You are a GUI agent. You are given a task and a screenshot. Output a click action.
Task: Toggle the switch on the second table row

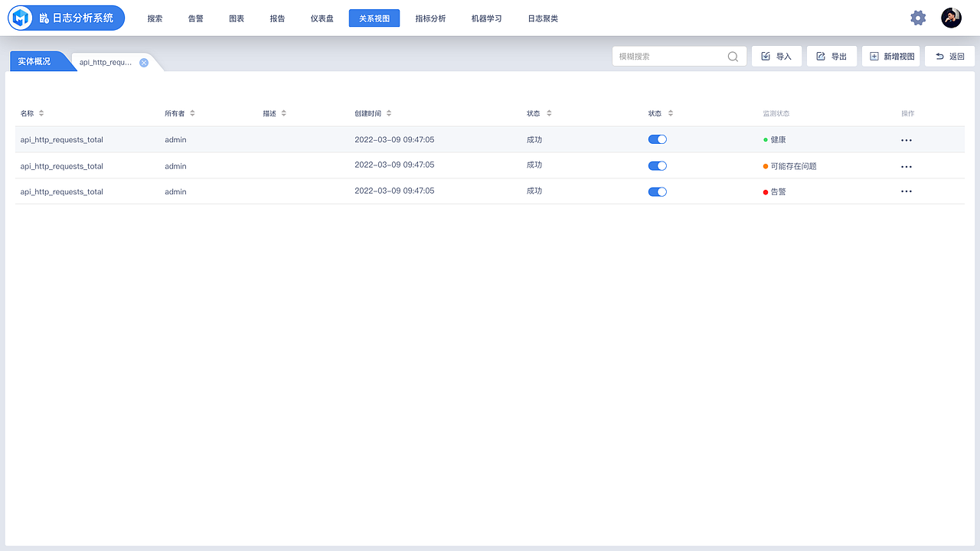657,165
